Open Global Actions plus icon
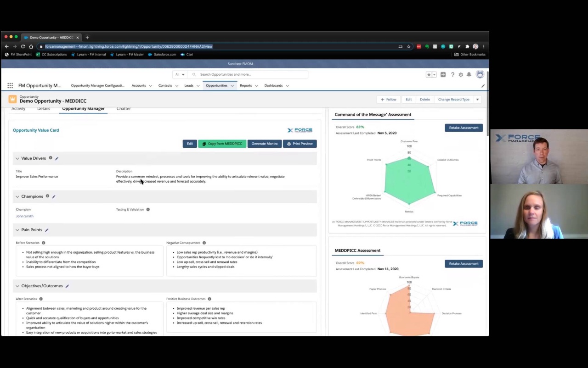588x368 pixels. pos(443,74)
